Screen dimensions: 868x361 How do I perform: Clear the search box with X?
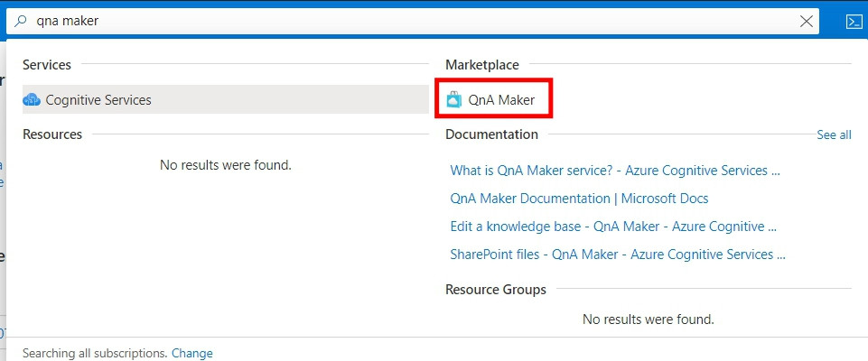point(807,22)
